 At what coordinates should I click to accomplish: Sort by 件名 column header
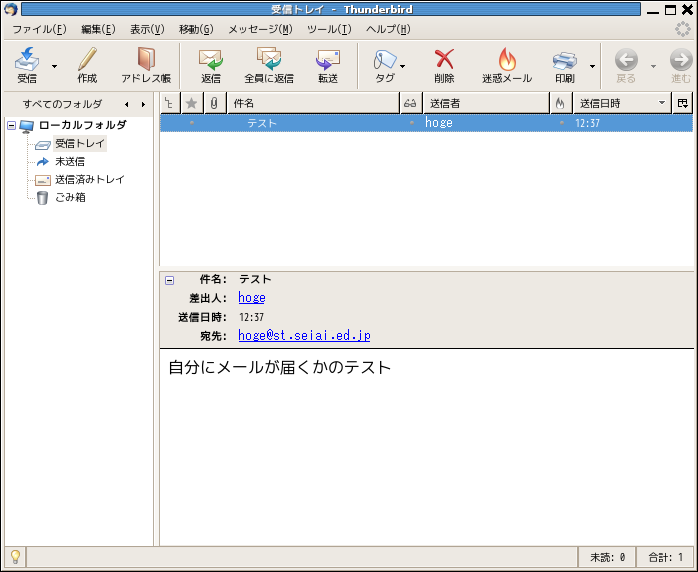coord(313,104)
